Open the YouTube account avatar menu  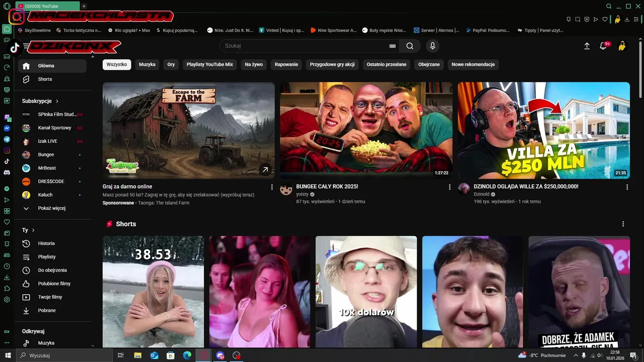coord(622,46)
